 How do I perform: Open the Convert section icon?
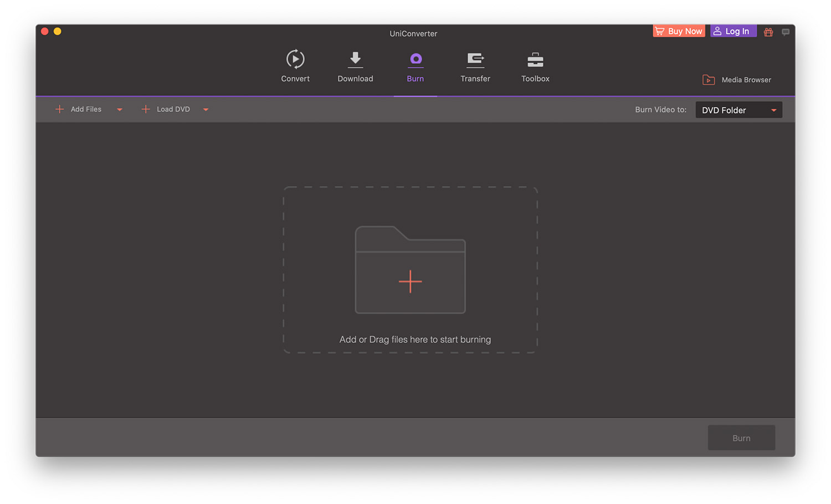tap(295, 59)
